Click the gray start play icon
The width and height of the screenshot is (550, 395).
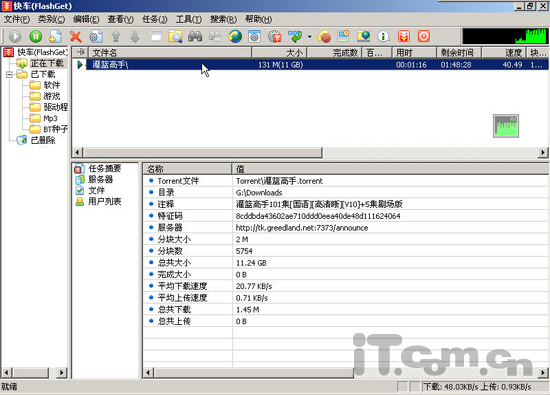pyautogui.click(x=15, y=36)
